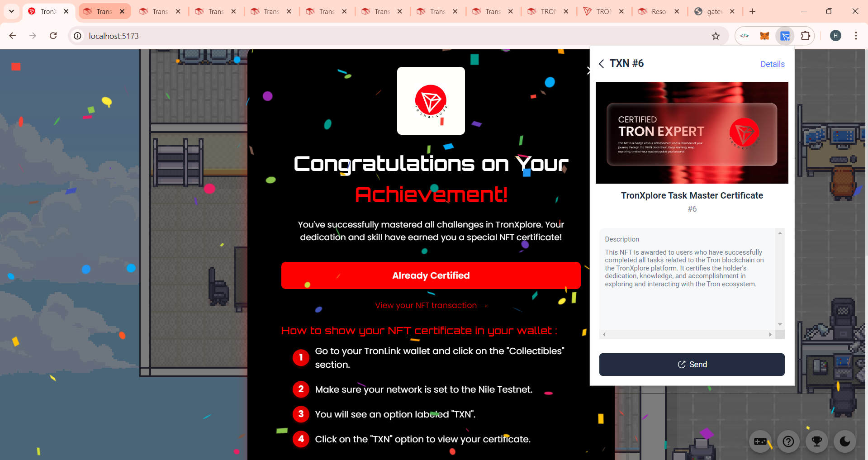Click description horizontal scroll left arrow
Image resolution: width=868 pixels, height=460 pixels.
coord(604,335)
